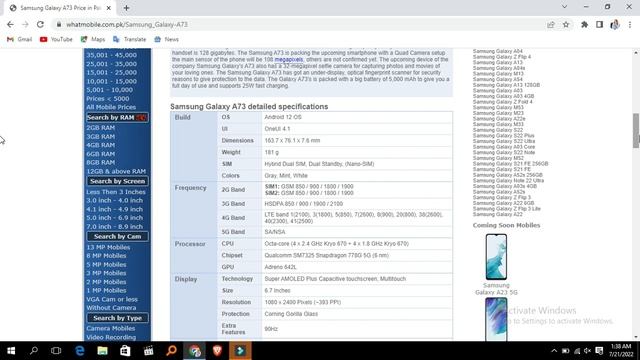Viewport: 640px width, 360px height.
Task: Bookmark this page with the star icon
Action: click(566, 24)
